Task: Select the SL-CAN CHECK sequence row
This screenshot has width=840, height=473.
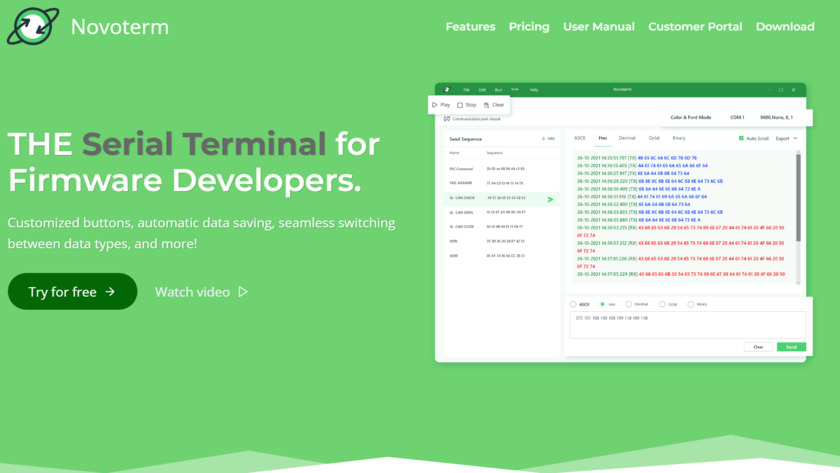Action: click(x=501, y=198)
